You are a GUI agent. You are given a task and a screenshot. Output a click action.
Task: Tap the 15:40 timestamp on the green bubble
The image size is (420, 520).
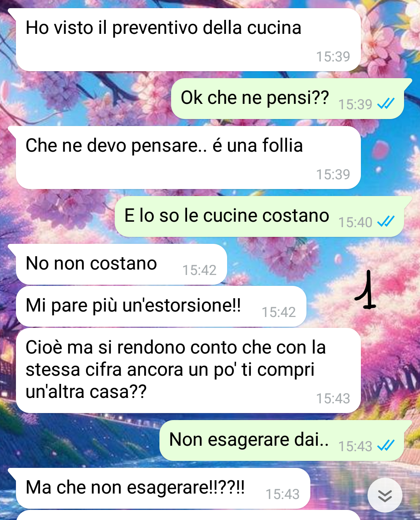[355, 222]
